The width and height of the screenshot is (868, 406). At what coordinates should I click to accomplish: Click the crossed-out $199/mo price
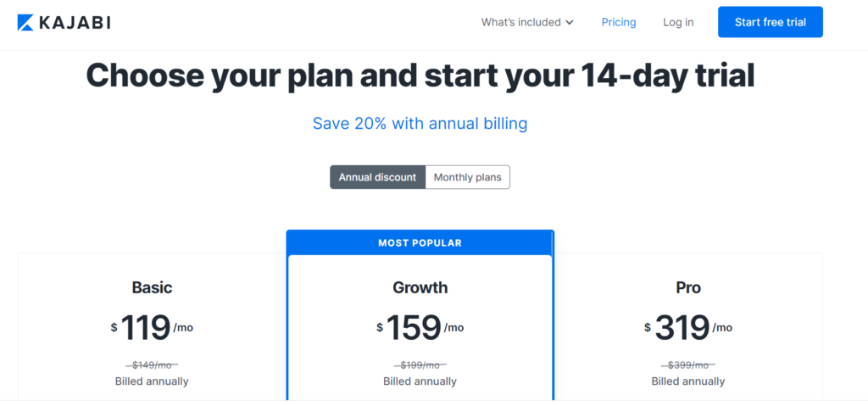[x=420, y=365]
